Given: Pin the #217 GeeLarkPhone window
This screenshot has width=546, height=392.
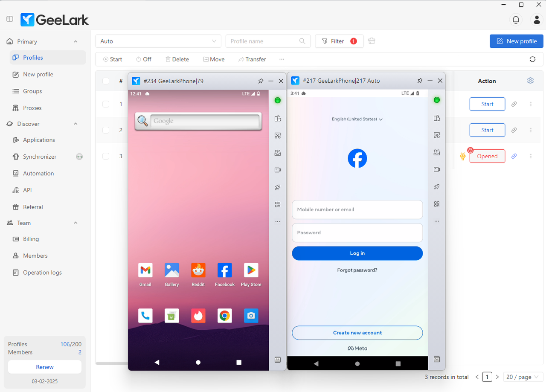Looking at the screenshot, I should tap(420, 81).
